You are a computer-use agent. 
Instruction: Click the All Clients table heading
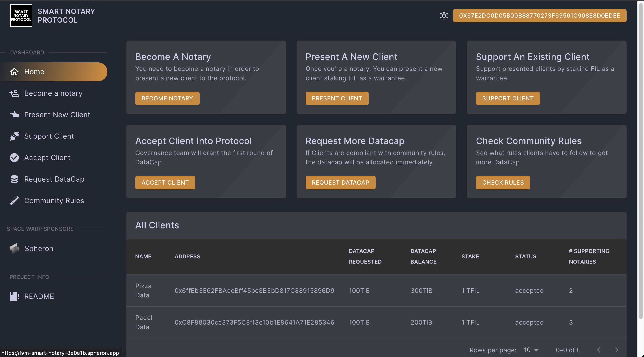point(157,225)
